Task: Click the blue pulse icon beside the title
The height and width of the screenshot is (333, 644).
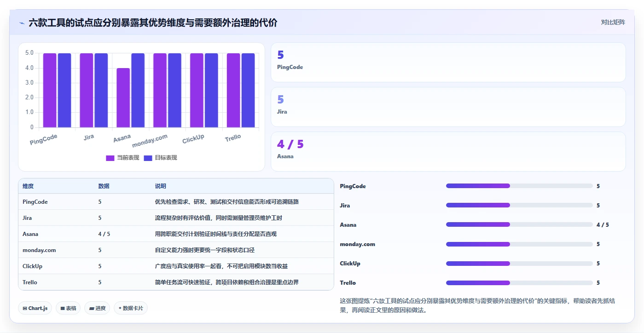Action: click(x=22, y=23)
